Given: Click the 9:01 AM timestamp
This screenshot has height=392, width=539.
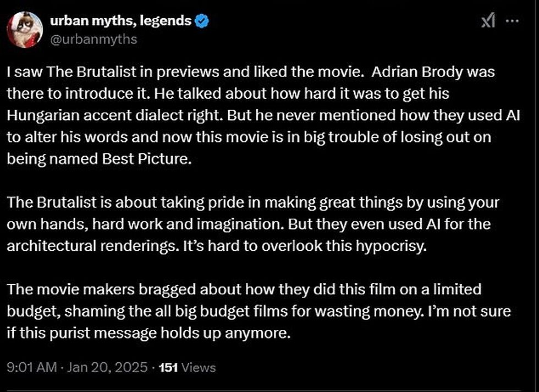Looking at the screenshot, I should click(31, 367).
